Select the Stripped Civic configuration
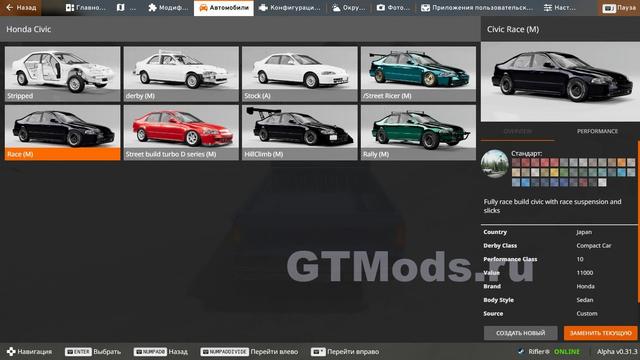The image size is (640, 360). point(62,74)
